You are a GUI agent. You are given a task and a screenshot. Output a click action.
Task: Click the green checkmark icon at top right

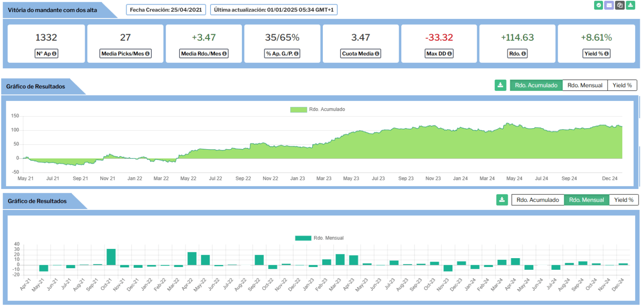tap(598, 5)
